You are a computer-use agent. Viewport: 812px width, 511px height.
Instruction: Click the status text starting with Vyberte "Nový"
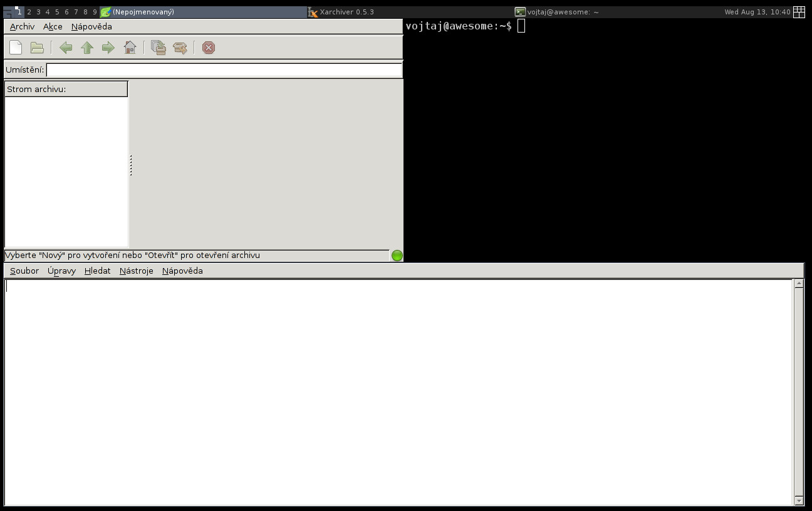[132, 255]
